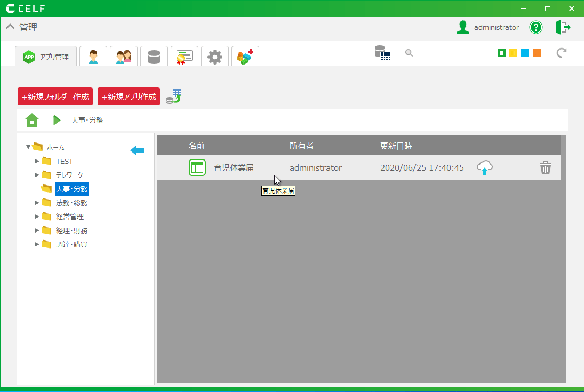Expand the TEST folder

[37, 161]
